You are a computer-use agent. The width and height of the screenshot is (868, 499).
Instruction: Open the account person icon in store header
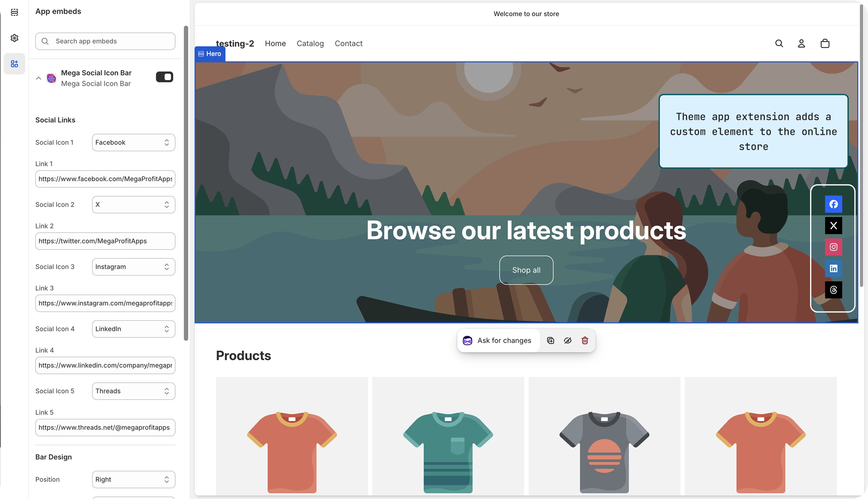(x=801, y=44)
